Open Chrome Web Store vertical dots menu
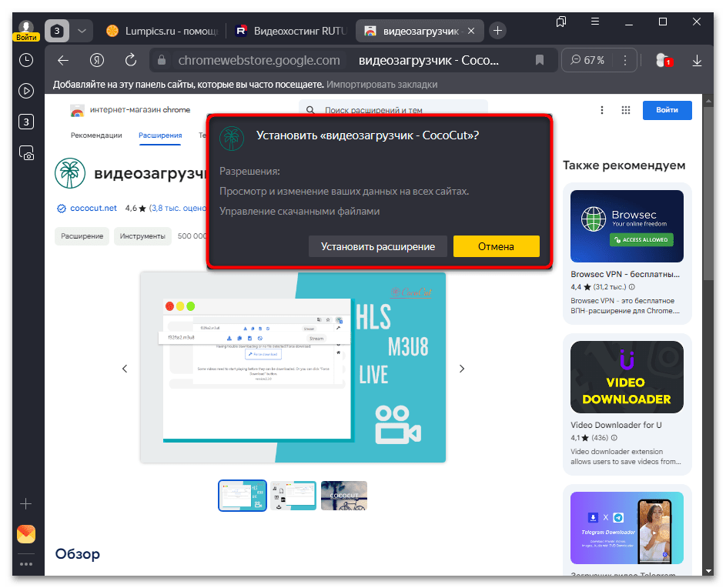 pyautogui.click(x=602, y=110)
